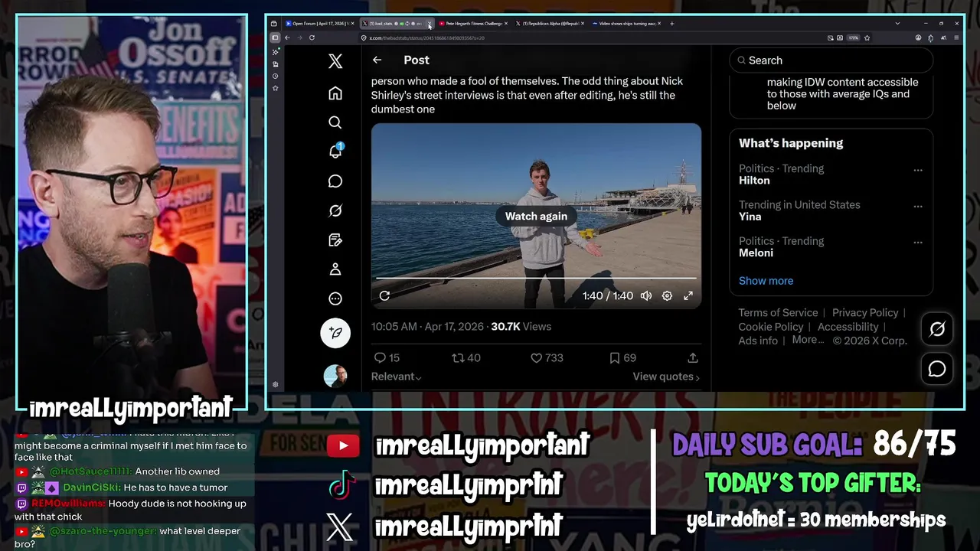Open the Relevant replies sort dropdown

tap(397, 377)
